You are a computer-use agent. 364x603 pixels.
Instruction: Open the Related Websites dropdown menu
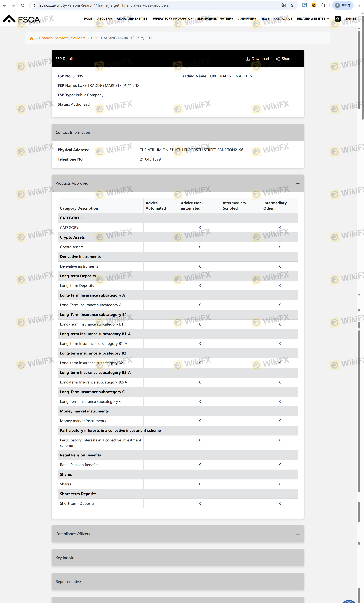[x=313, y=19]
